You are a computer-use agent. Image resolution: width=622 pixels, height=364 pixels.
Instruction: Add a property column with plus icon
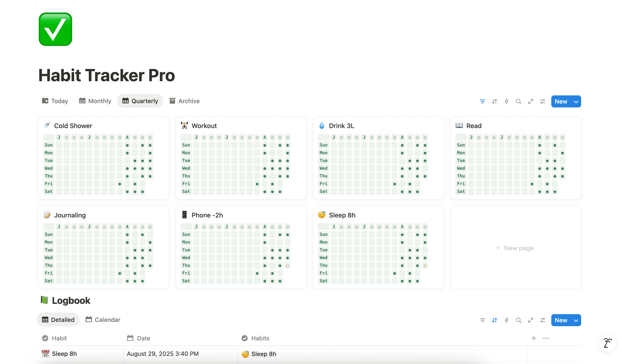534,338
